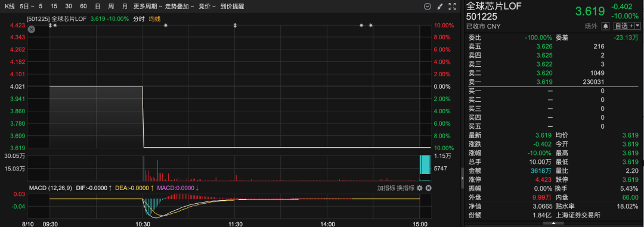Click the 量比 value 2.20
The image size is (644, 227).
(x=633, y=171)
